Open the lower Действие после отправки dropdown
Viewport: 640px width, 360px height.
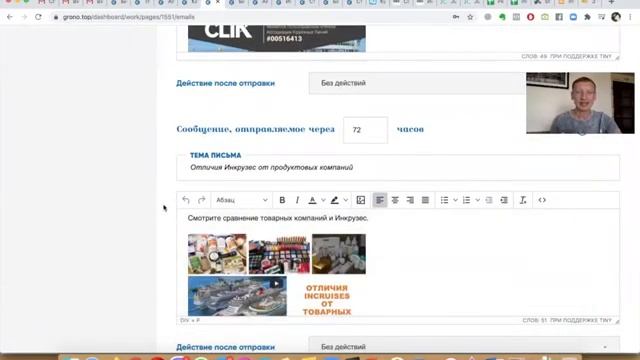click(464, 347)
